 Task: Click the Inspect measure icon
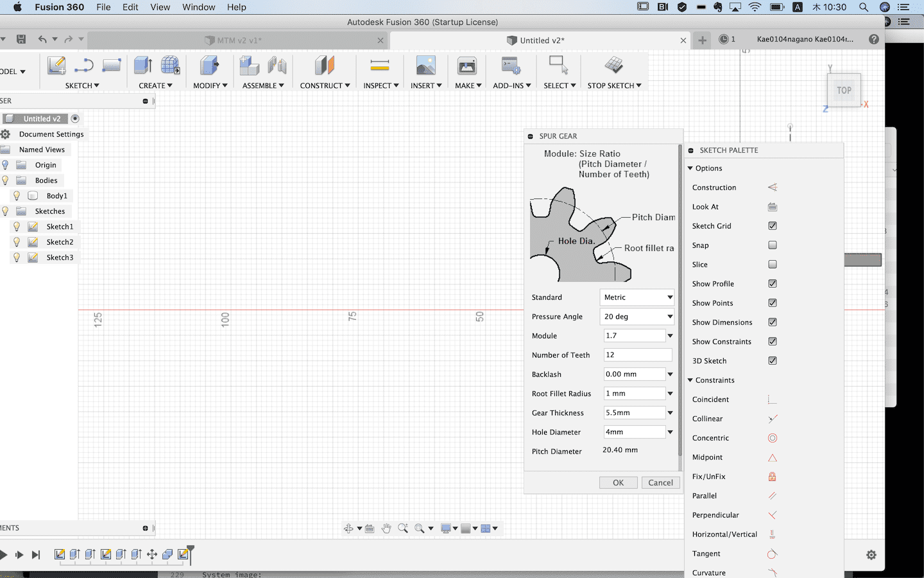[380, 66]
